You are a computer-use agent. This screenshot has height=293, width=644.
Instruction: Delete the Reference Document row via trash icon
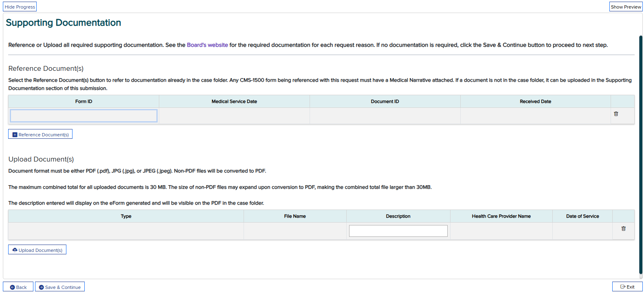pos(616,114)
